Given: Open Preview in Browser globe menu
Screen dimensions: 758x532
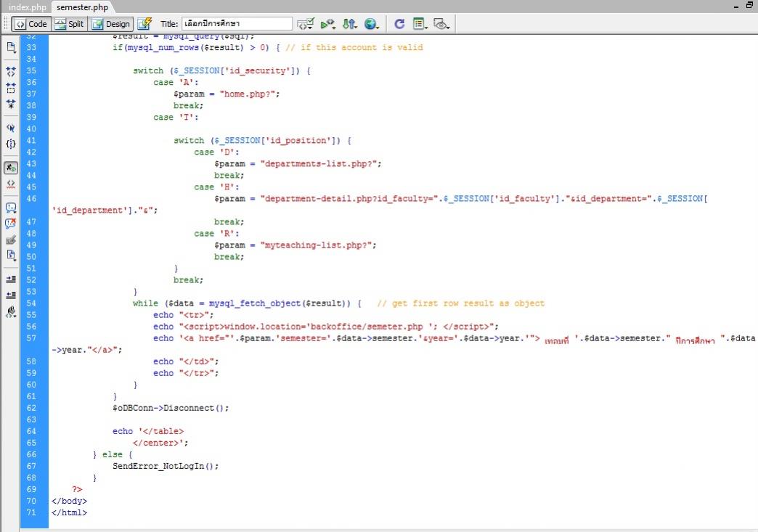Looking at the screenshot, I should pyautogui.click(x=371, y=24).
